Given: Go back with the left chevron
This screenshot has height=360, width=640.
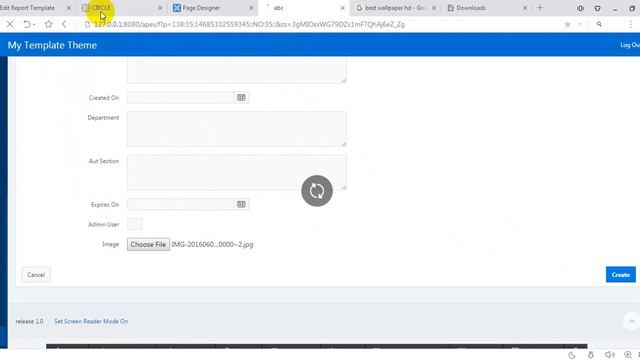Looking at the screenshot, I should [64, 24].
